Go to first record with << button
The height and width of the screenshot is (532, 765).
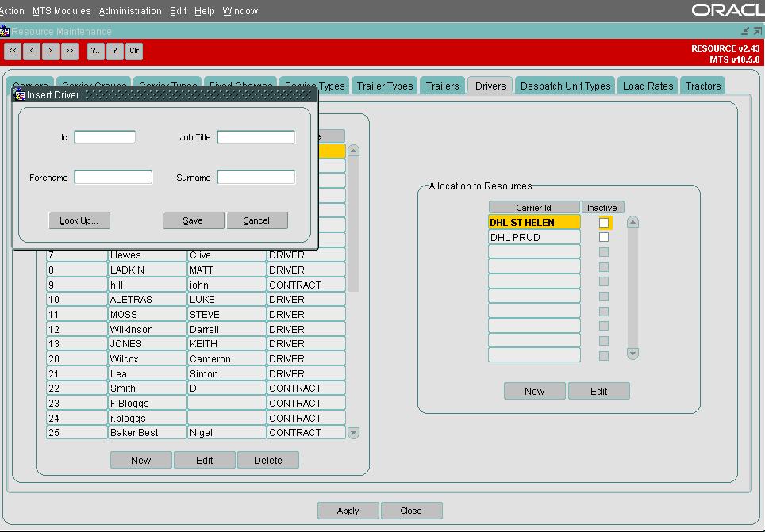click(13, 51)
